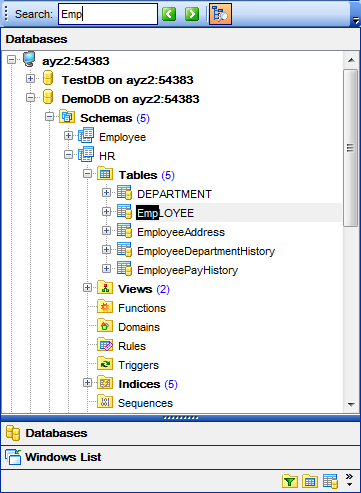Collapse the Tables node
The height and width of the screenshot is (493, 361).
point(87,174)
